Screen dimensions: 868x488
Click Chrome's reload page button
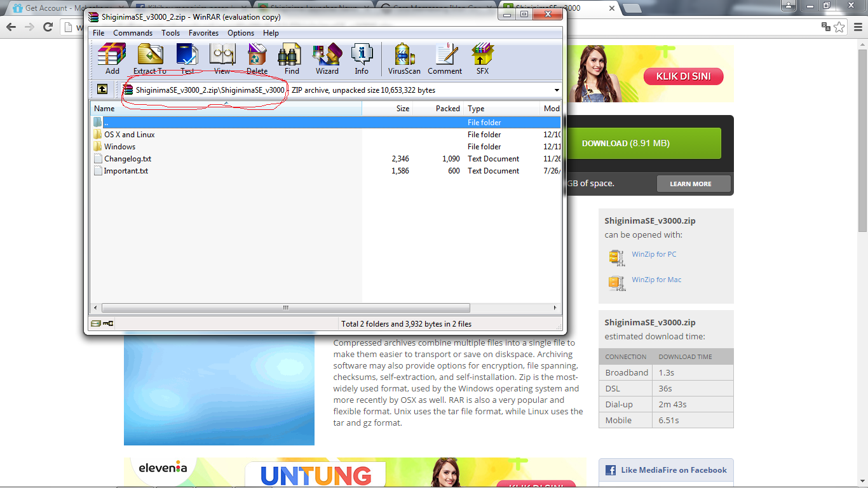(x=48, y=27)
